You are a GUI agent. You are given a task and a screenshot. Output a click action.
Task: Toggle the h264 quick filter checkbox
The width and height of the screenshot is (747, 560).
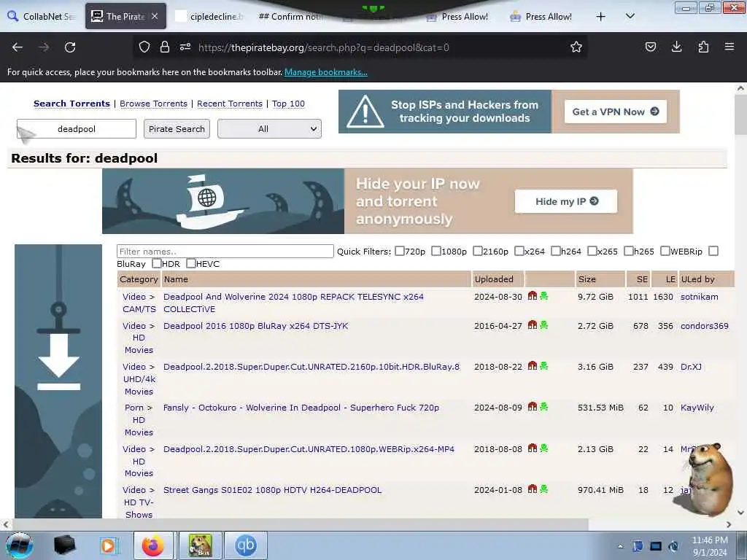(x=555, y=251)
